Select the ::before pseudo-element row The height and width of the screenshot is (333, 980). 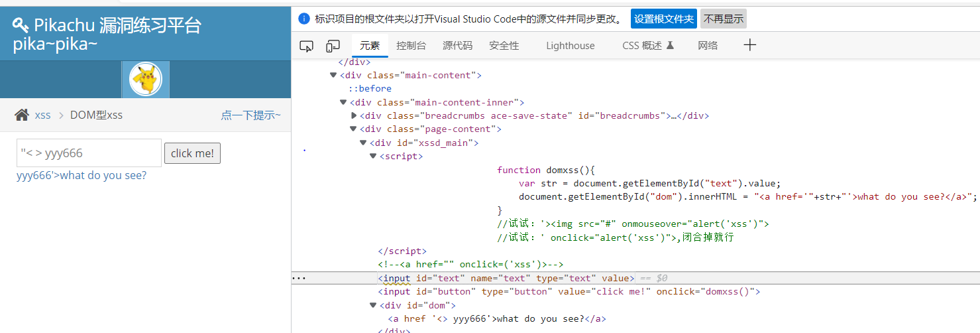[x=370, y=89]
